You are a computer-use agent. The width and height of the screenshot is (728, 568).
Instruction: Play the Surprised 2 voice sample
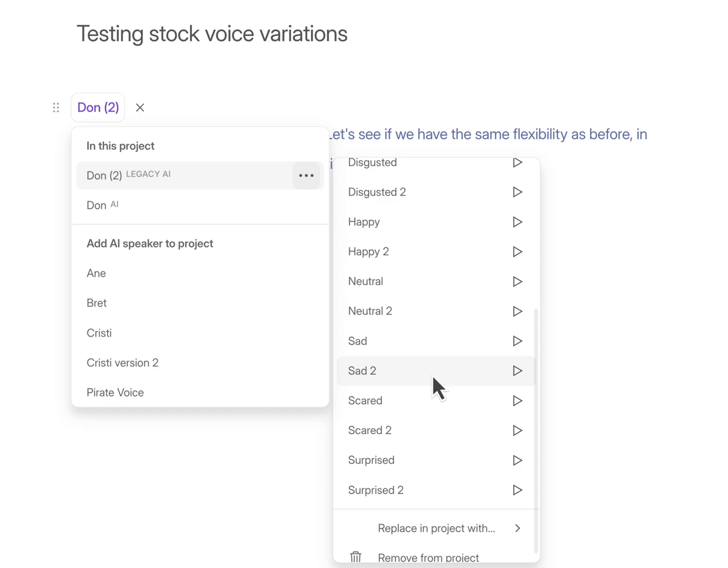pos(517,490)
